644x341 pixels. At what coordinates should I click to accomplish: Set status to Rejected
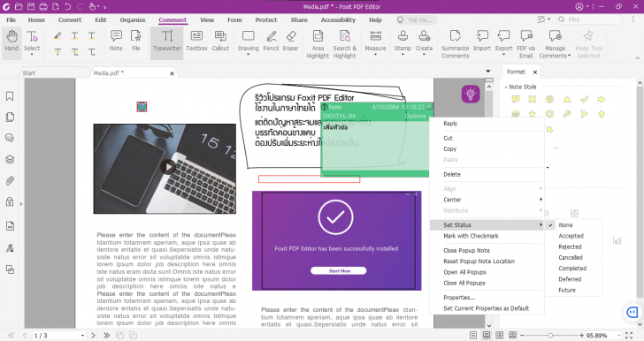click(574, 246)
